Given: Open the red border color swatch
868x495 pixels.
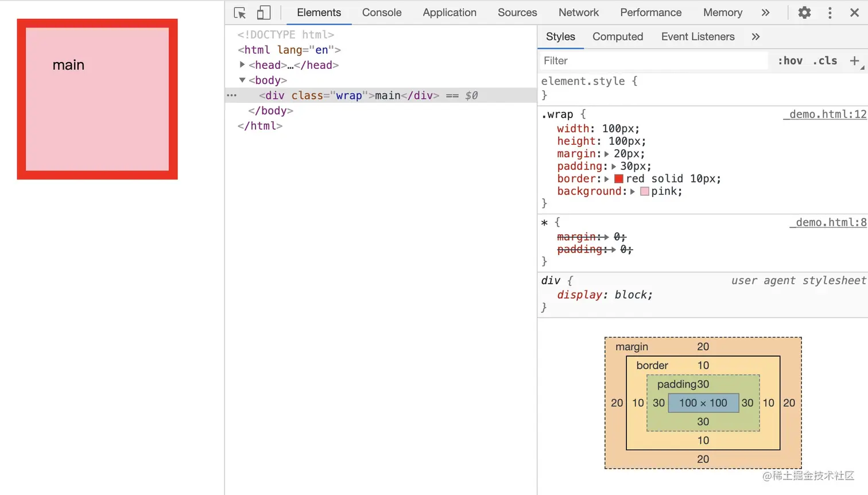Looking at the screenshot, I should [x=619, y=179].
